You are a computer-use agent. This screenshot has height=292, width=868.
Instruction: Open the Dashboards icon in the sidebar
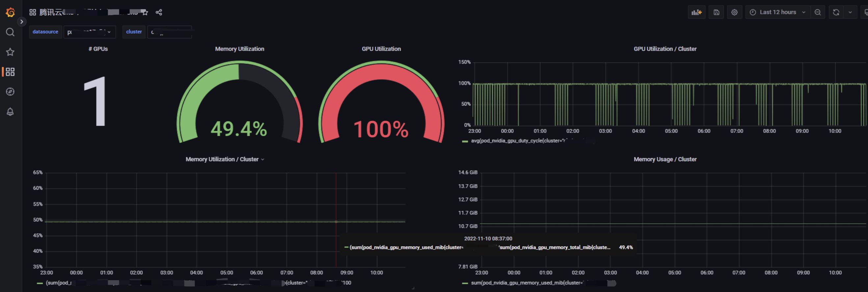[x=11, y=72]
